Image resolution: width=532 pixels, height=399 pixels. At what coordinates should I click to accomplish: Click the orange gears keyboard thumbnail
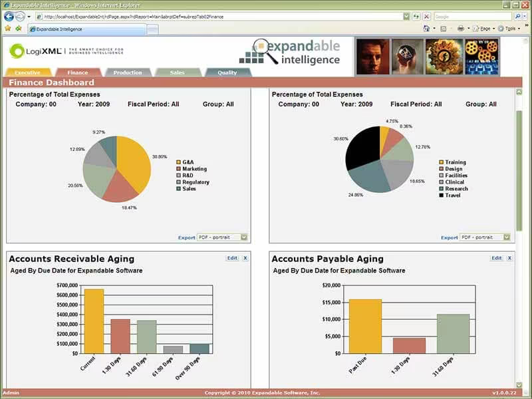(481, 57)
